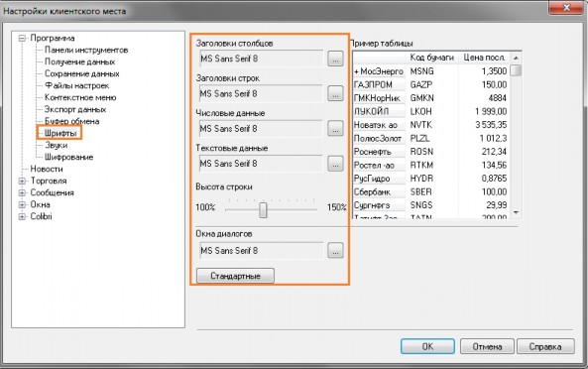
Task: Select Сообщения tree item label
Action: [53, 193]
